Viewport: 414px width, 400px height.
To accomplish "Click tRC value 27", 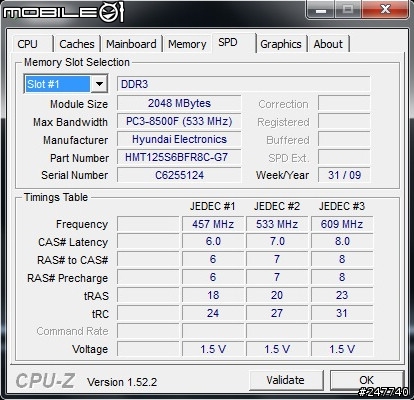I will click(x=277, y=313).
